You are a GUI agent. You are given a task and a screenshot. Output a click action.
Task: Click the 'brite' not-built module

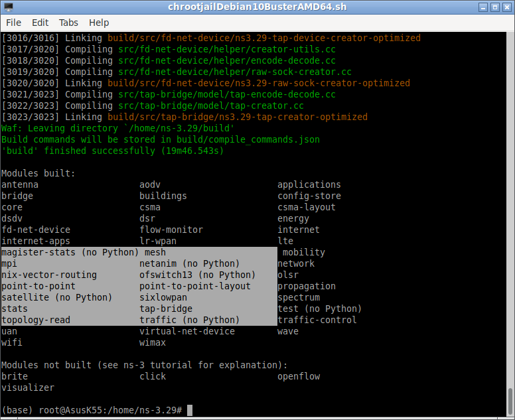(15, 377)
